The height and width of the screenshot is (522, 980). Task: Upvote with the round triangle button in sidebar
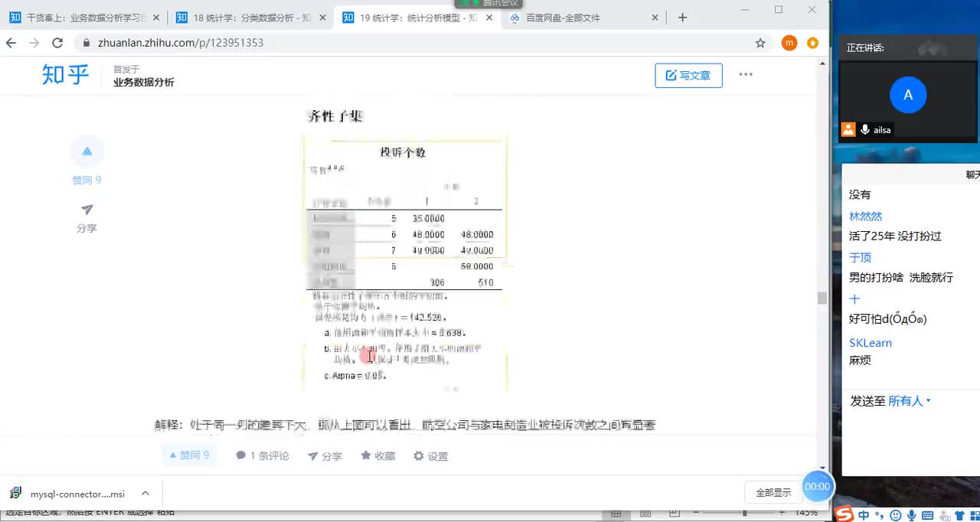tap(87, 151)
